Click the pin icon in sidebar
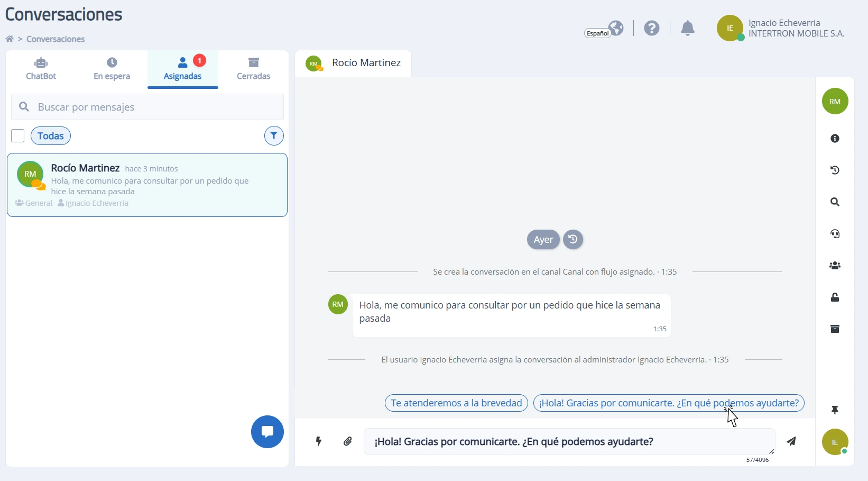Screen dimensions: 868x481 pos(835,410)
